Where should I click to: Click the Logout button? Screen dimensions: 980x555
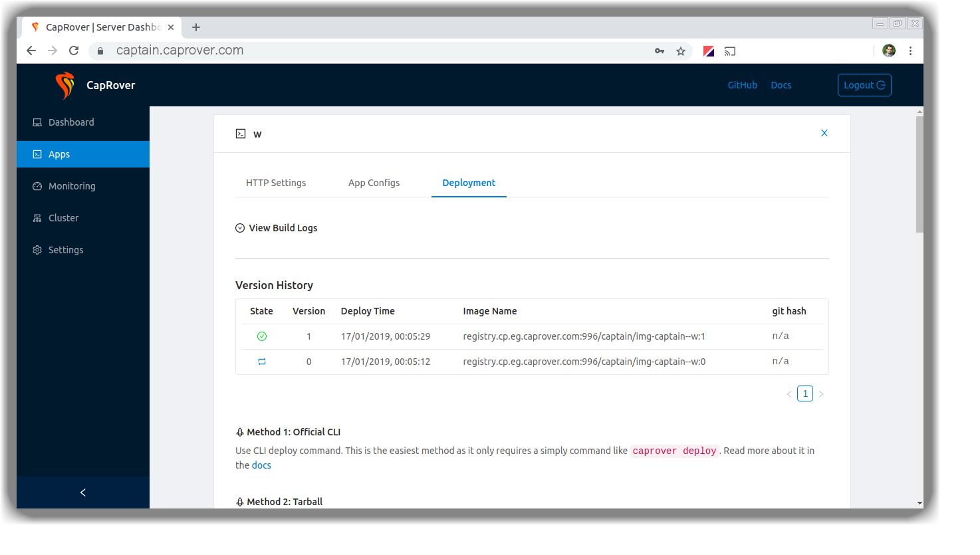click(864, 85)
